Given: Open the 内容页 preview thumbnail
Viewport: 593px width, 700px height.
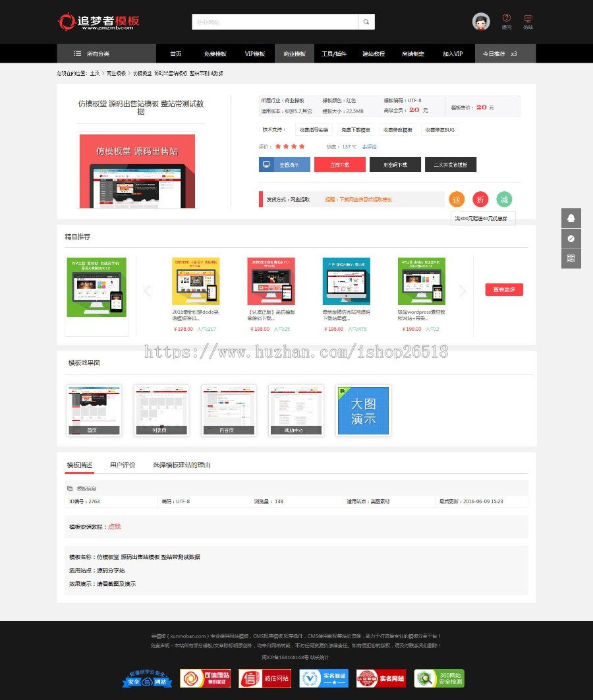Looking at the screenshot, I should 229,410.
